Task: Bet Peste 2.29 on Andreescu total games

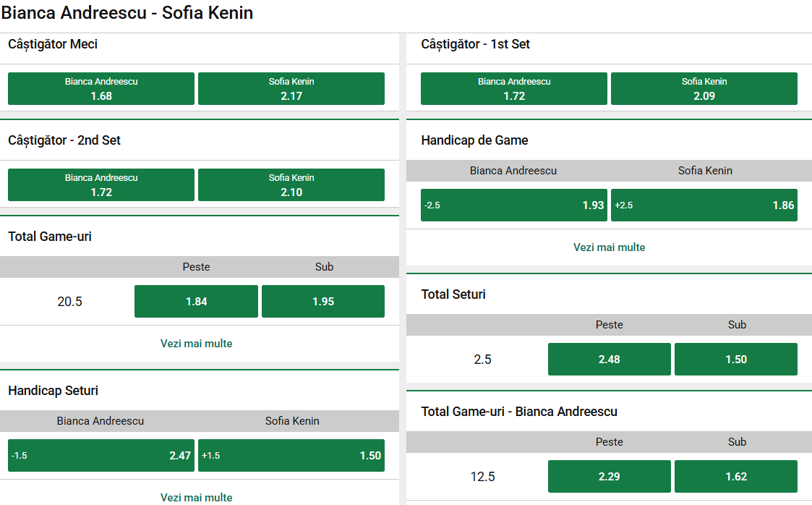Action: (609, 476)
